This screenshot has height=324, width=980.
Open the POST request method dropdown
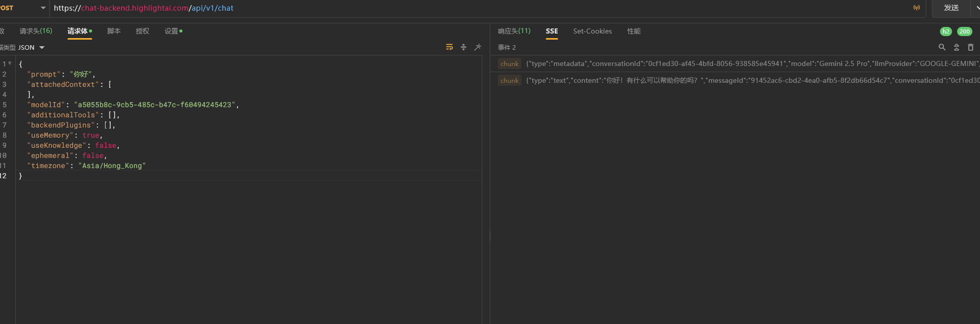tap(43, 8)
